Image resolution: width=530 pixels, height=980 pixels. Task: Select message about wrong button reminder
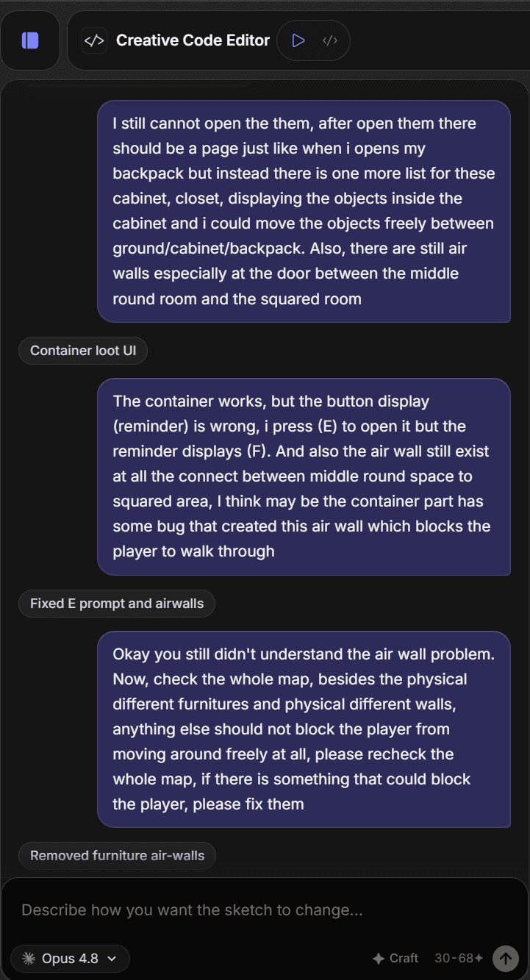tap(304, 476)
